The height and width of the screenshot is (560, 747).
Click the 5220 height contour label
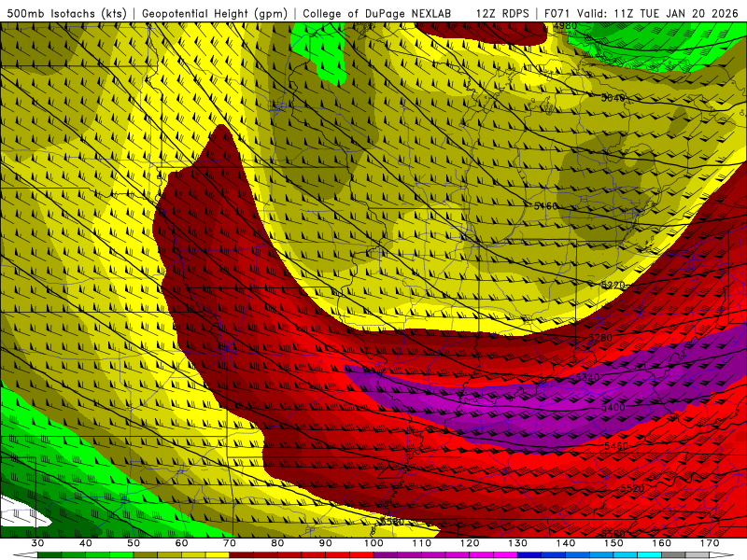(613, 286)
